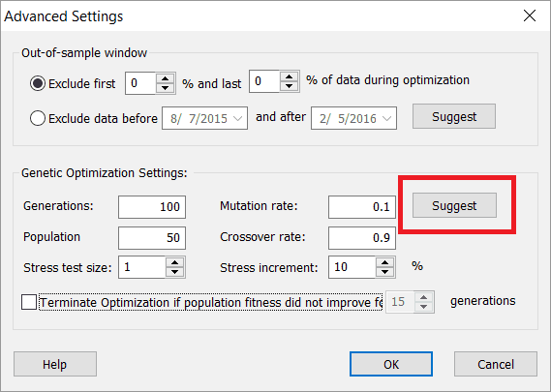Click Suggest in Out-of-sample window section
The width and height of the screenshot is (551, 392).
[454, 116]
